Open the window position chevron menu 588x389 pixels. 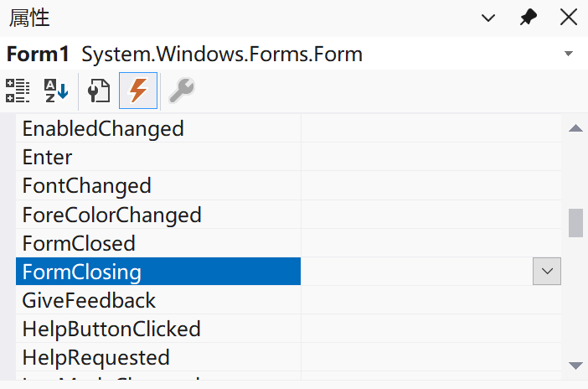[489, 18]
